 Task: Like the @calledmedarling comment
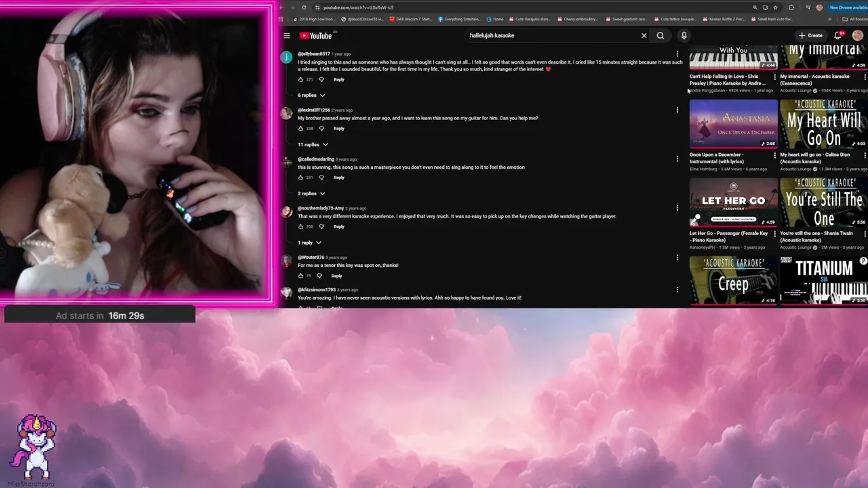pyautogui.click(x=301, y=178)
